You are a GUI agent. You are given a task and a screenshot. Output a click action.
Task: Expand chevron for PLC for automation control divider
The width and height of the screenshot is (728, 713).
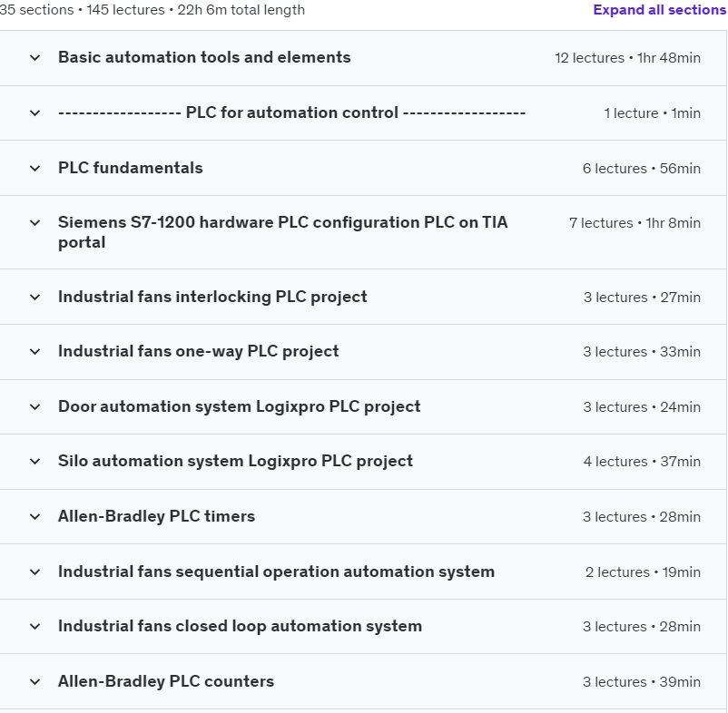(x=35, y=113)
